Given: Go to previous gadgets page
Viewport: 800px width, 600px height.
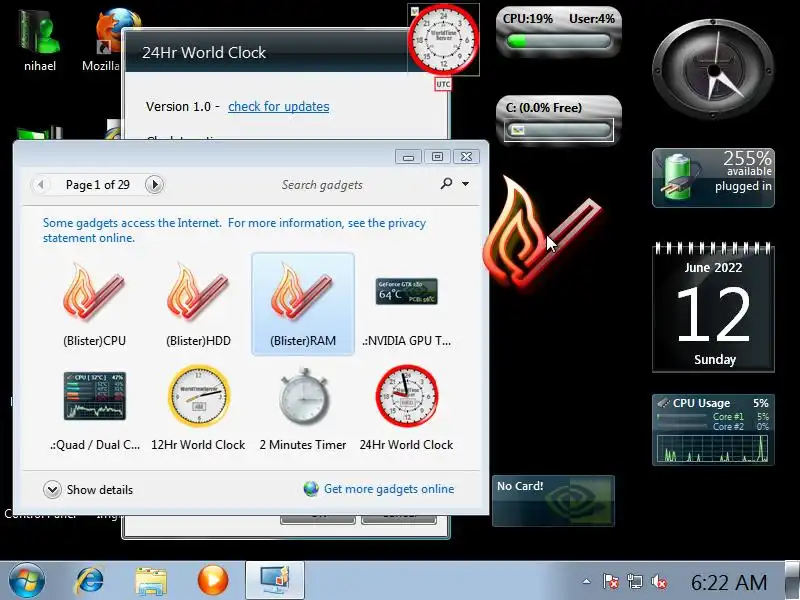Looking at the screenshot, I should pyautogui.click(x=40, y=184).
